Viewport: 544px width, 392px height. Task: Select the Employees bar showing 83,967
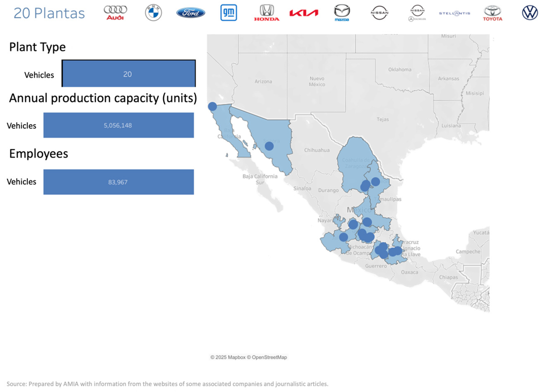(x=119, y=182)
